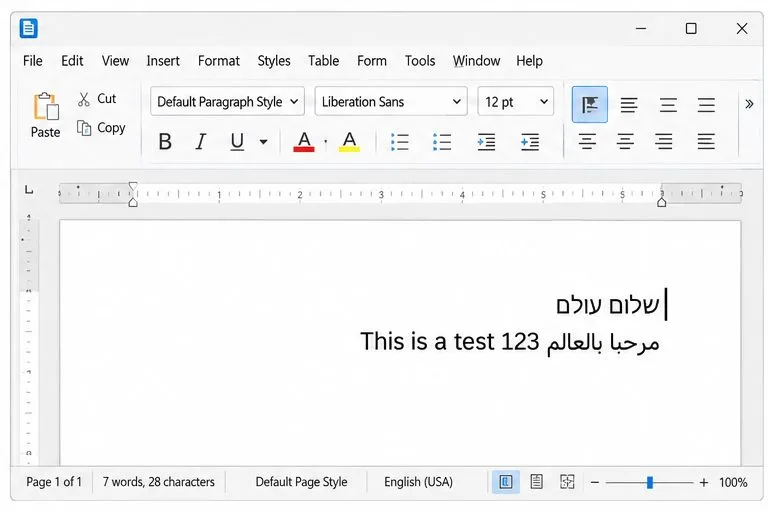Image resolution: width=768 pixels, height=512 pixels.
Task: Click the multi-page view icon in status bar
Action: click(x=536, y=482)
